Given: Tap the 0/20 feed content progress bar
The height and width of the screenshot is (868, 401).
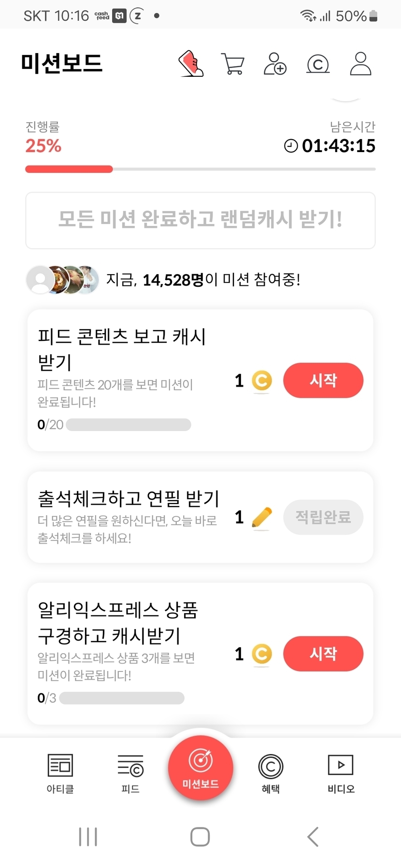Looking at the screenshot, I should click(x=128, y=425).
